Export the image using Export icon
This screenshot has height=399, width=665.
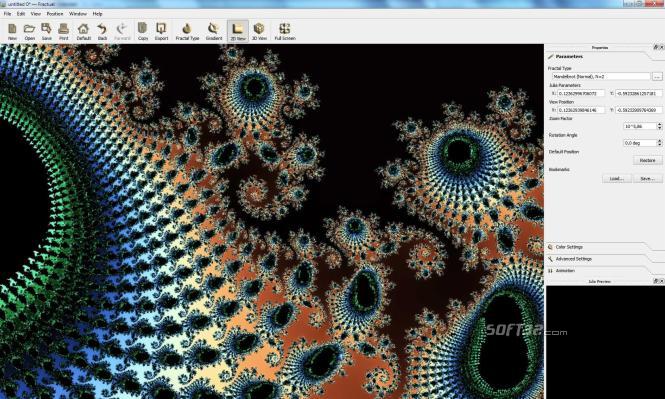point(161,32)
